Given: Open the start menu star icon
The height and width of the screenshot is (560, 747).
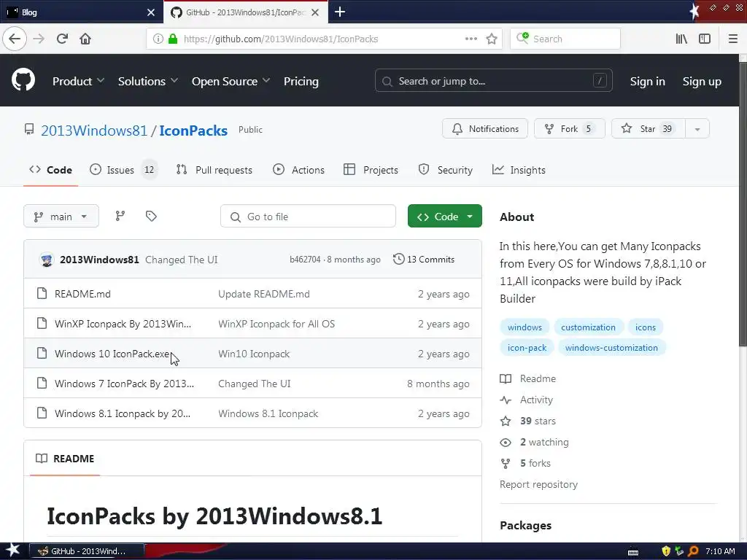Looking at the screenshot, I should tap(12, 551).
